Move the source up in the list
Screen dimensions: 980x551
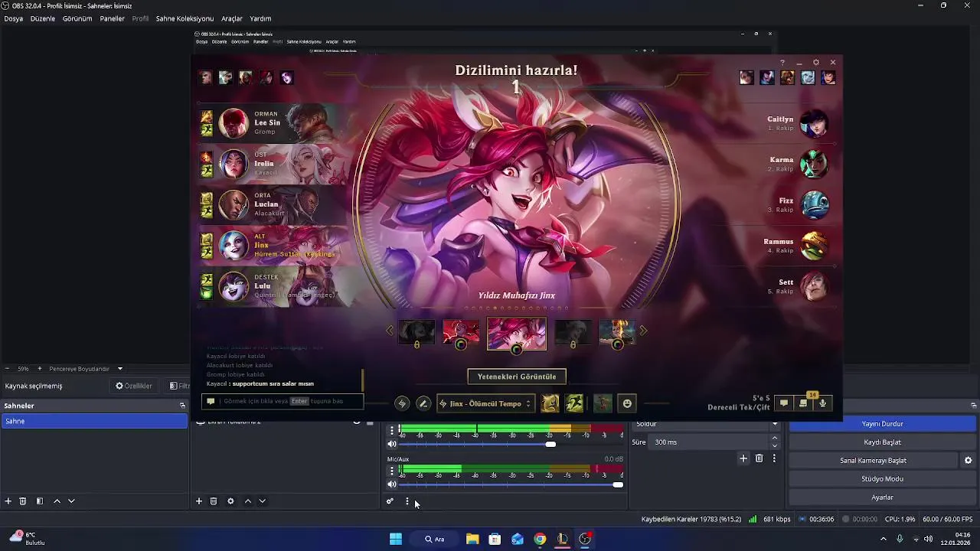(x=247, y=501)
